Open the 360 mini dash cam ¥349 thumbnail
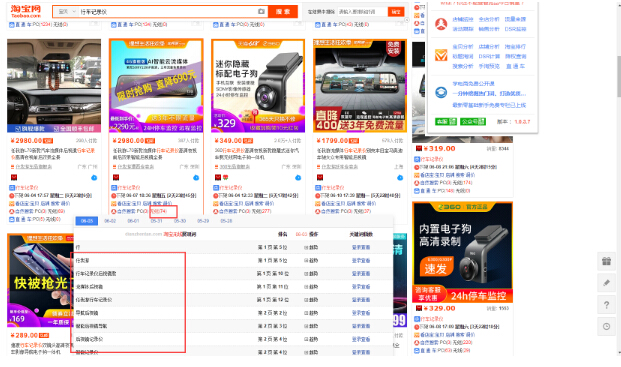This screenshot has height=367, width=621. tap(258, 86)
